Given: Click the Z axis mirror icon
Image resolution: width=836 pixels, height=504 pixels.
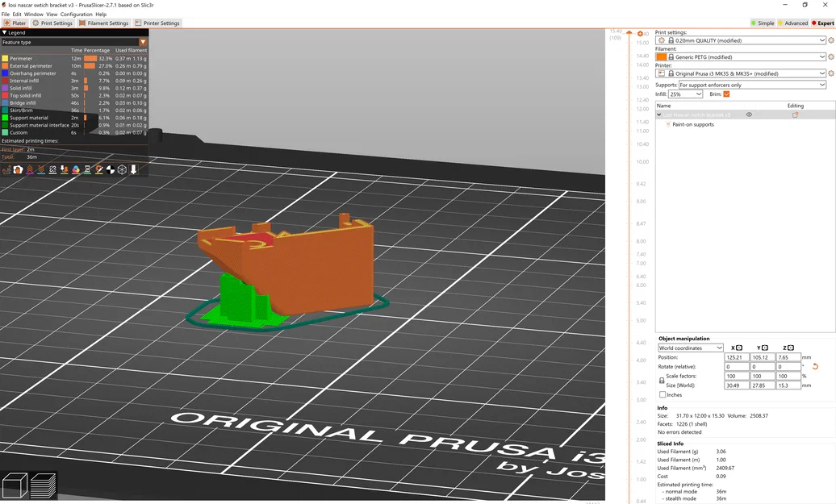Looking at the screenshot, I should point(791,348).
